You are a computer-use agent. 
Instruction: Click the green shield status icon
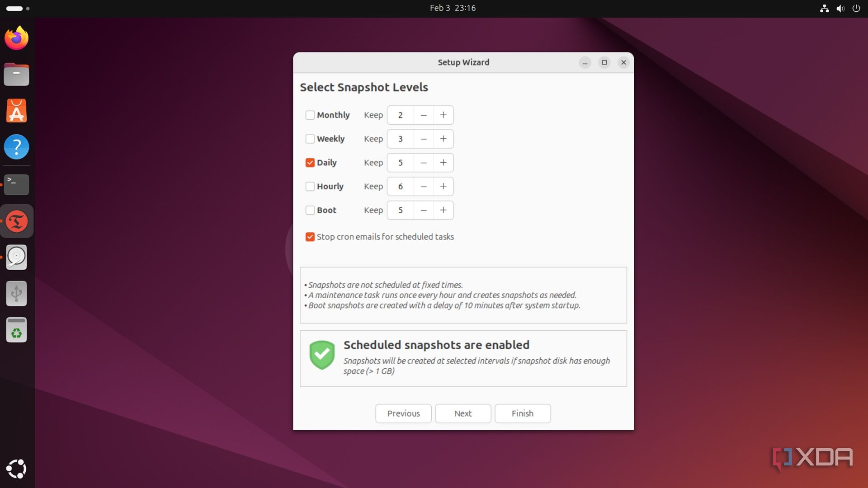coord(322,355)
